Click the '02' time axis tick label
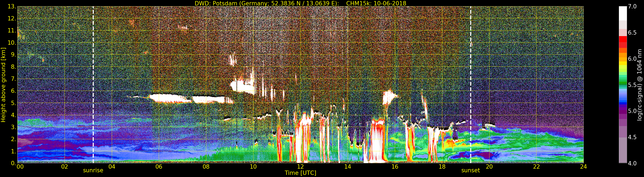 click(65, 167)
